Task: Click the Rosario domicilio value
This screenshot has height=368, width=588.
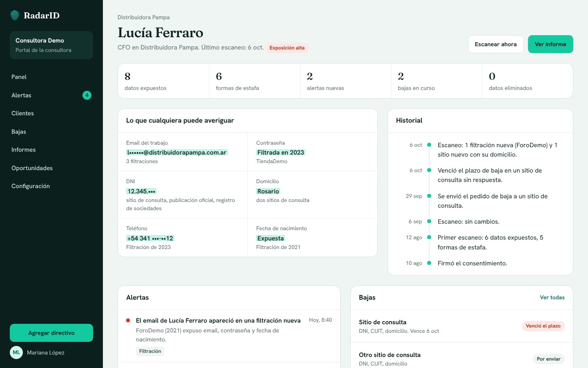Action: pos(268,191)
